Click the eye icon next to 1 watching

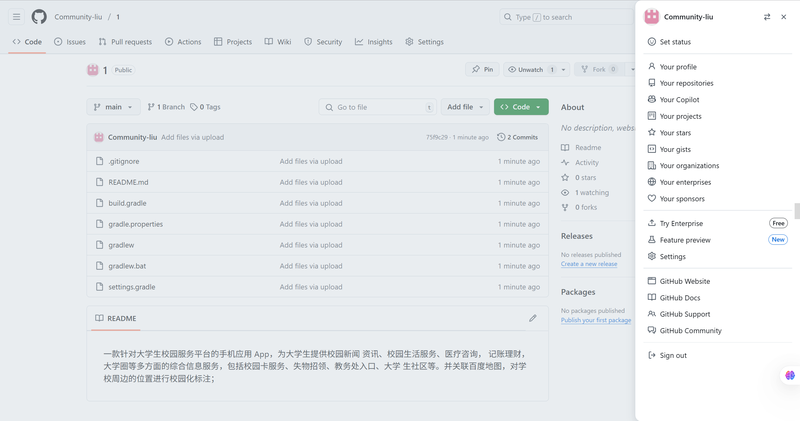click(565, 192)
